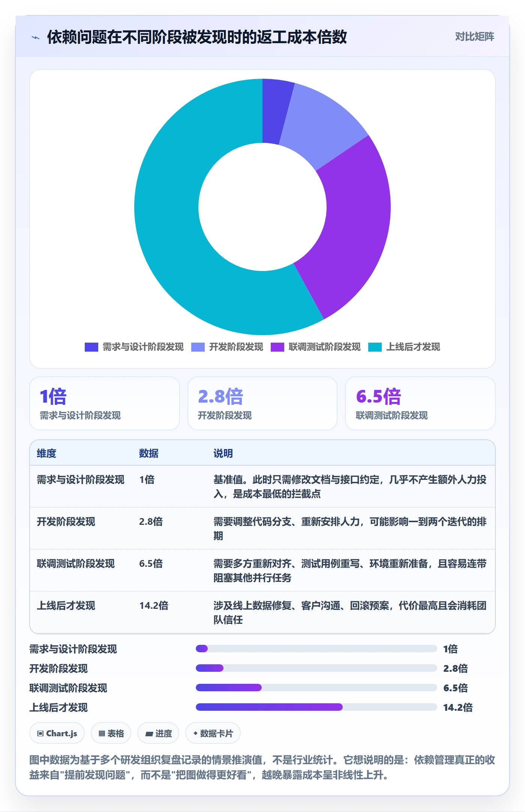
Task: Click the grid icon in the 表格 tag
Action: [102, 733]
